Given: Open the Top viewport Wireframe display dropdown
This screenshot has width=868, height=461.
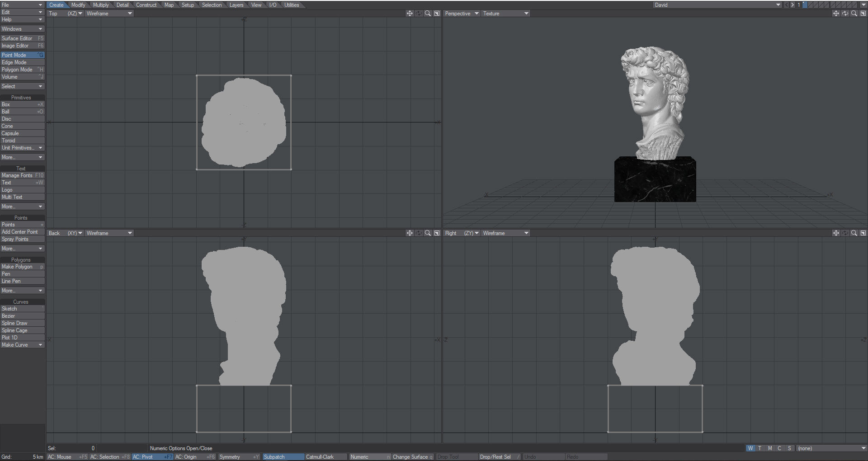Looking at the screenshot, I should 109,14.
